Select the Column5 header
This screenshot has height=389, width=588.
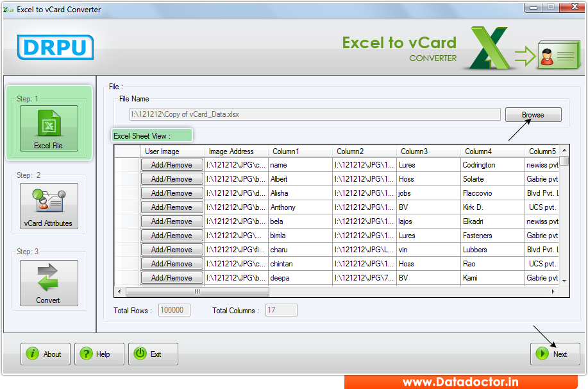[542, 151]
